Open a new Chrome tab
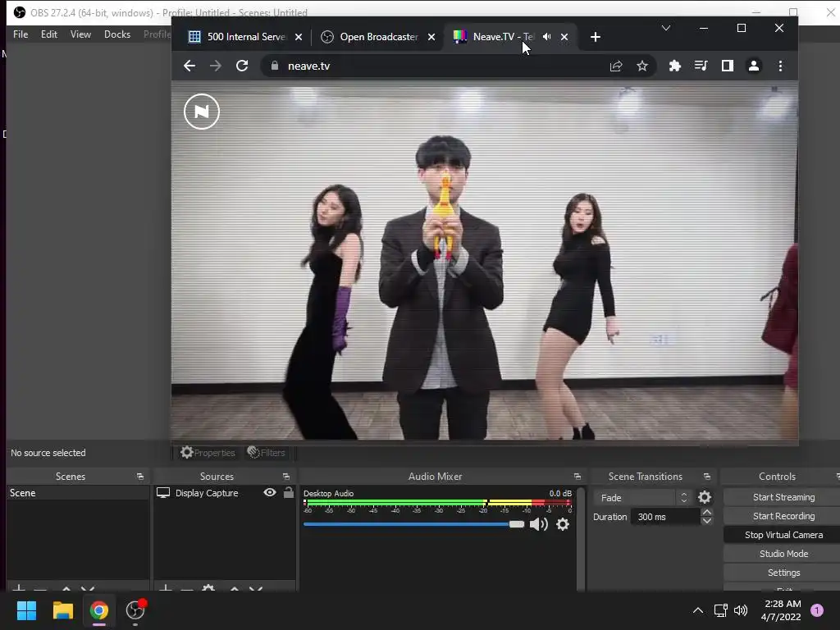 (596, 37)
